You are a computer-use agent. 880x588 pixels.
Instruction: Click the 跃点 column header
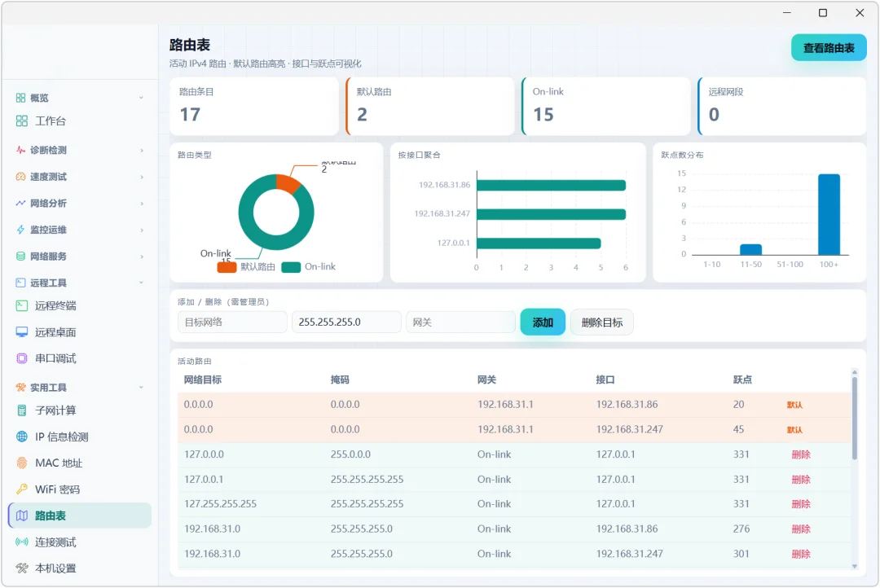742,380
